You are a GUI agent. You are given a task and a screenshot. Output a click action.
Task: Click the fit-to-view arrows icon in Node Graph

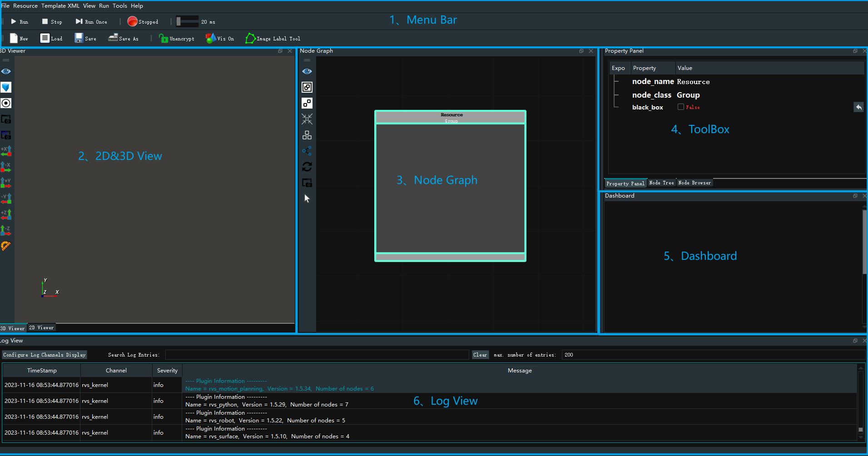tap(307, 119)
